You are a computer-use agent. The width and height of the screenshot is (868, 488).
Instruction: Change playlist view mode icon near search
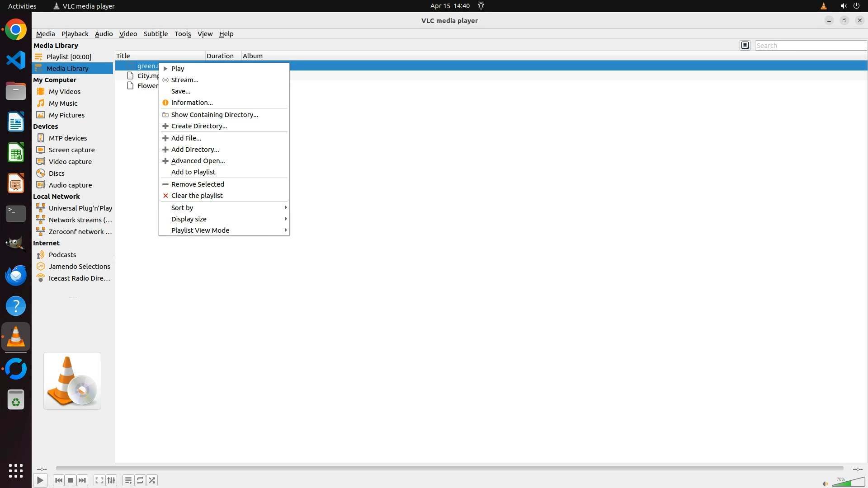coord(745,45)
